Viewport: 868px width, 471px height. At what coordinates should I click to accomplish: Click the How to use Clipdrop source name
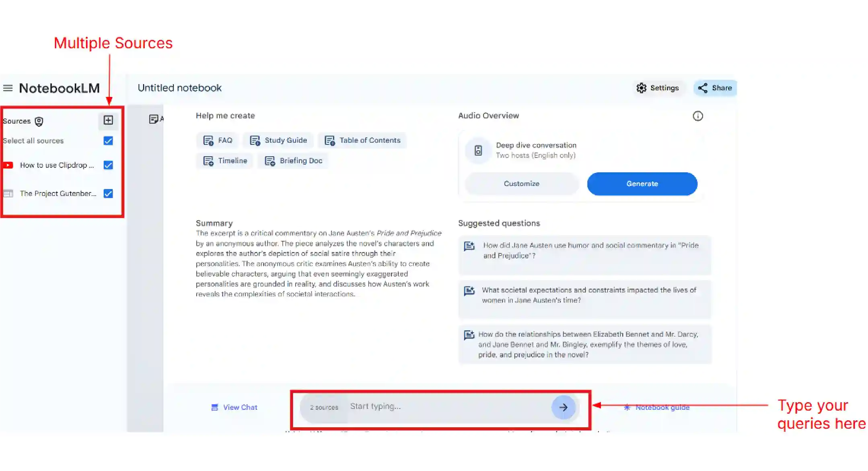click(57, 165)
